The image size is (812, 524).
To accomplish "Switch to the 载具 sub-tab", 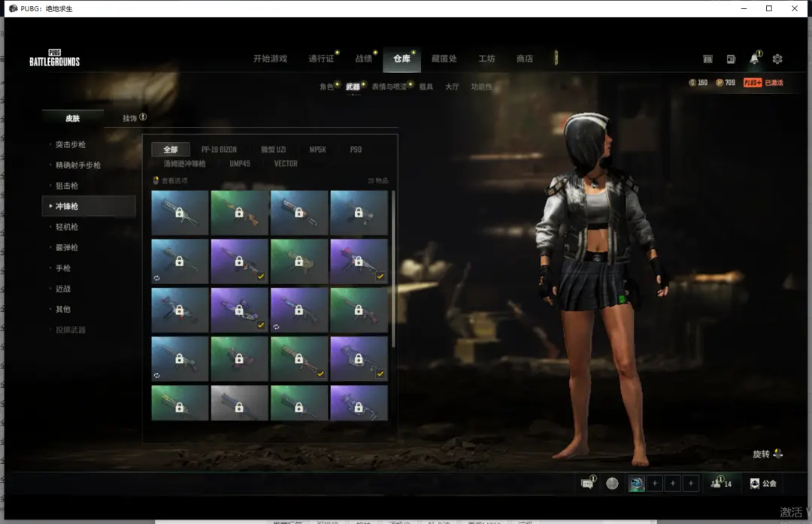I will pos(426,86).
